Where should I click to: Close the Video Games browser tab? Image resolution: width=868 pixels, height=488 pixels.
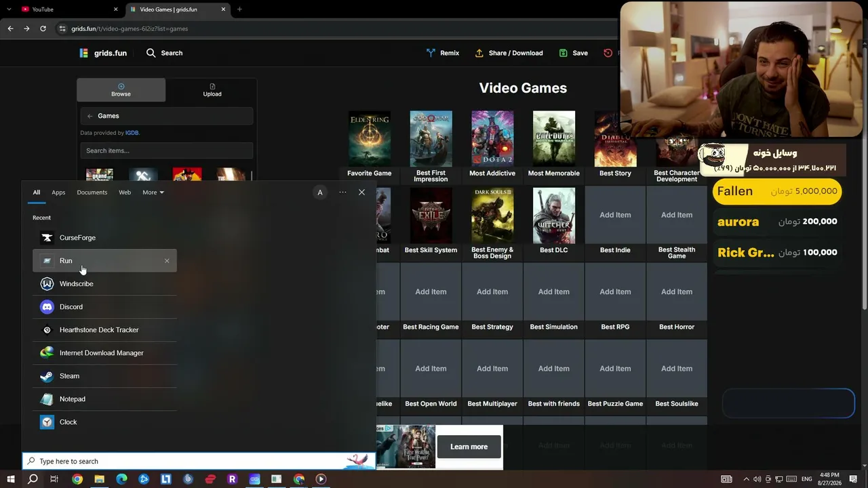coord(222,9)
